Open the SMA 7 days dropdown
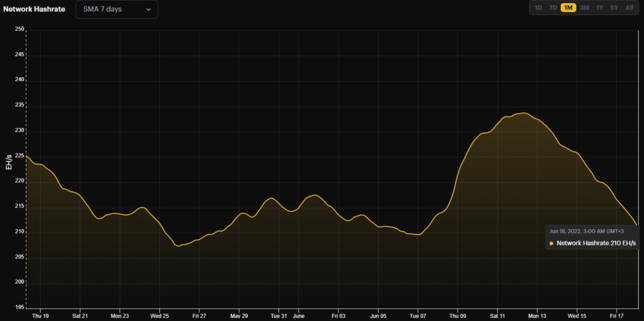644x321 pixels. (116, 9)
